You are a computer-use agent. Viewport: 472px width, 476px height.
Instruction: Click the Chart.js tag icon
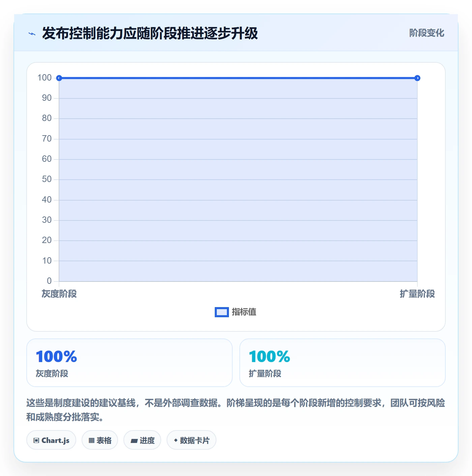[36, 440]
